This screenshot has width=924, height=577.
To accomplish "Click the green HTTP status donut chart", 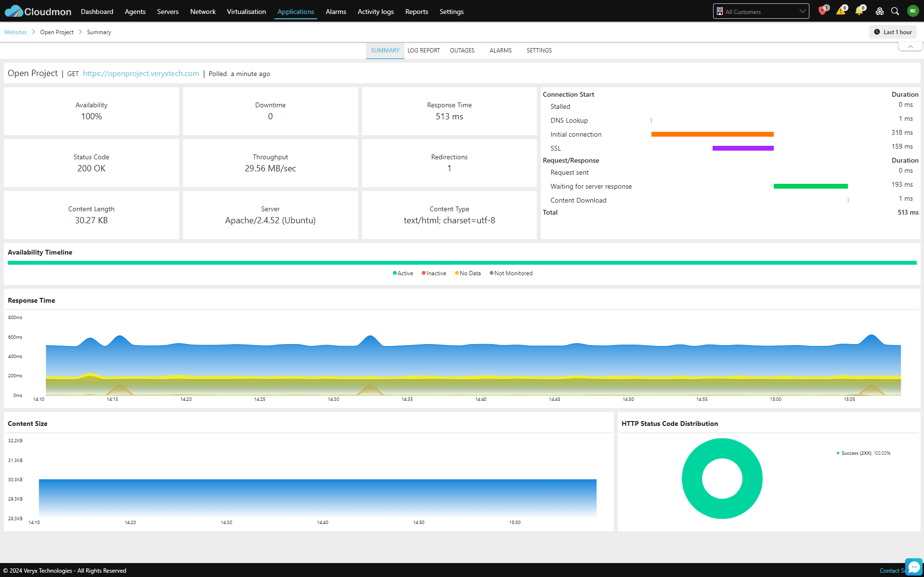I will (722, 478).
